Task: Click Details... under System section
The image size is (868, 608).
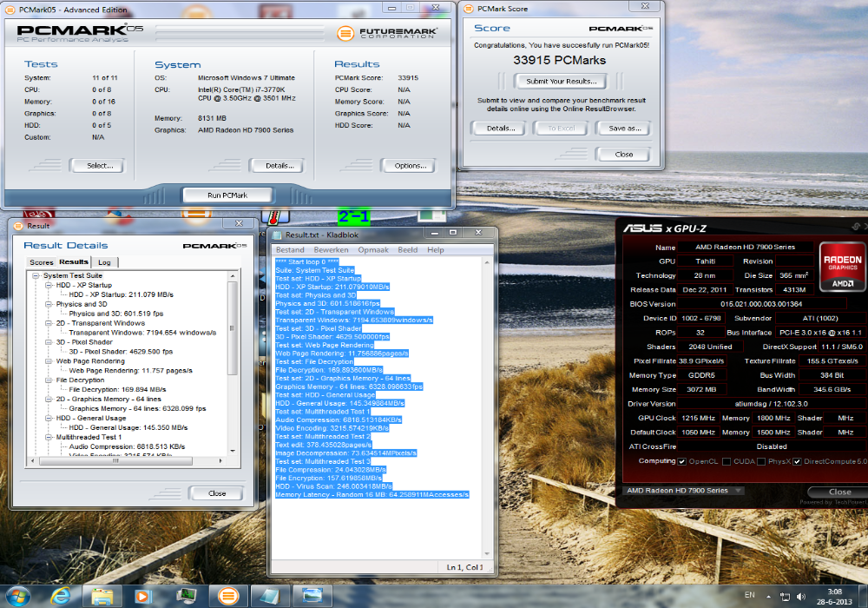Action: (x=277, y=166)
